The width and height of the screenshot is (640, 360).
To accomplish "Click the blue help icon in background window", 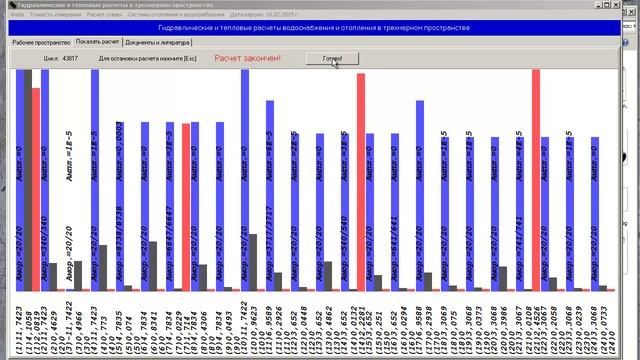I will click(x=625, y=42).
